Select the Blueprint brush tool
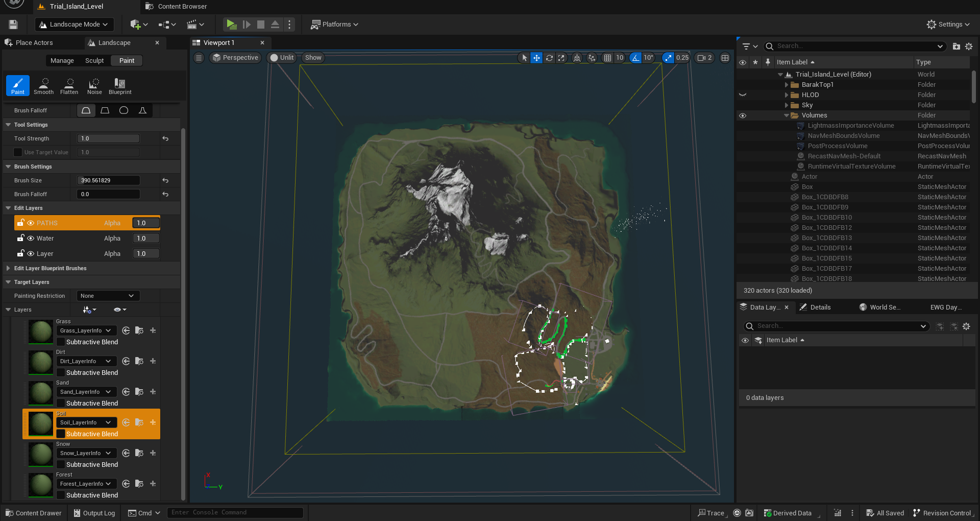This screenshot has width=980, height=521. [x=120, y=86]
